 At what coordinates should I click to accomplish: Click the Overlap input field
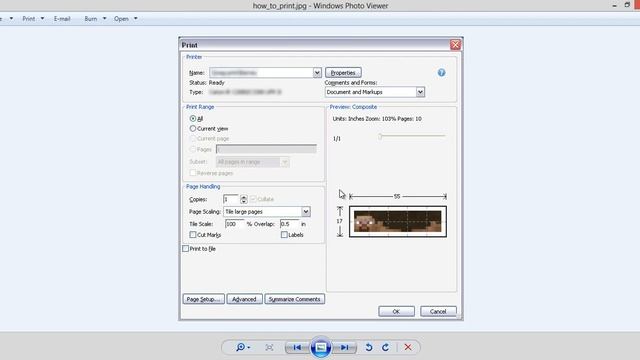[289, 224]
